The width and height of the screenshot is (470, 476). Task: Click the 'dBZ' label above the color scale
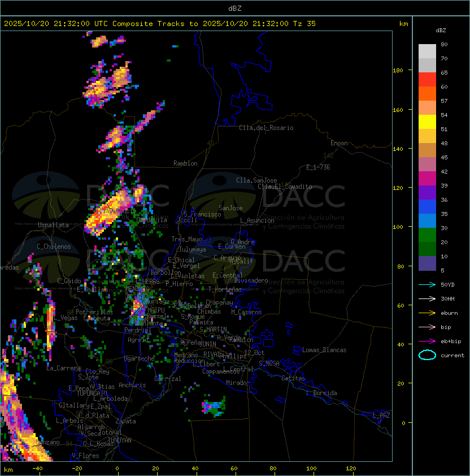(441, 31)
